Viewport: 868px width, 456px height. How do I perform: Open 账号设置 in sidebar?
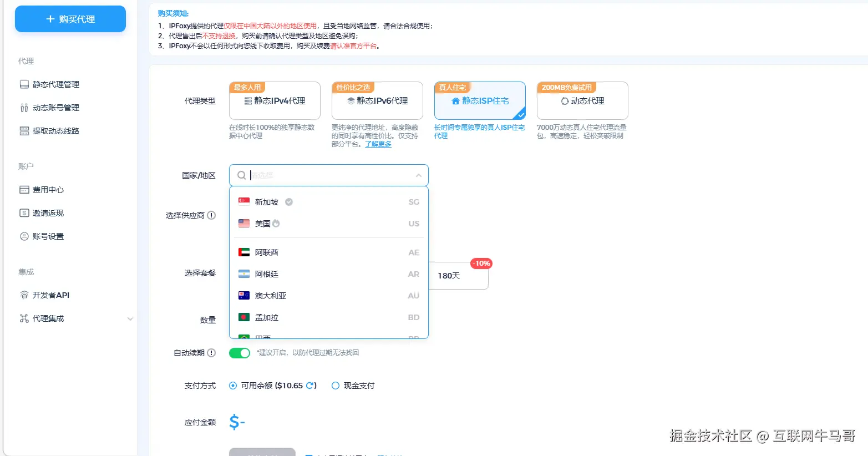(48, 236)
